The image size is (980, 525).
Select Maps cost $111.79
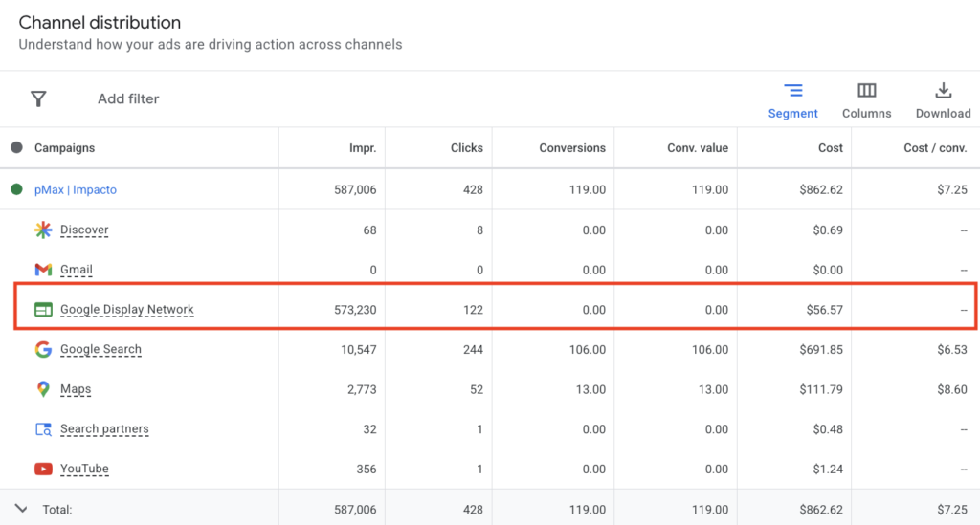tap(821, 389)
